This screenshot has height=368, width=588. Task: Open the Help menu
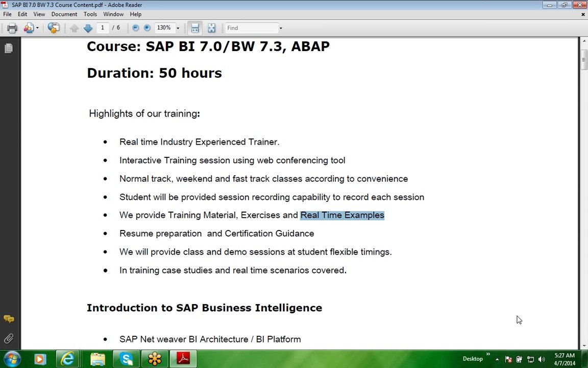136,14
